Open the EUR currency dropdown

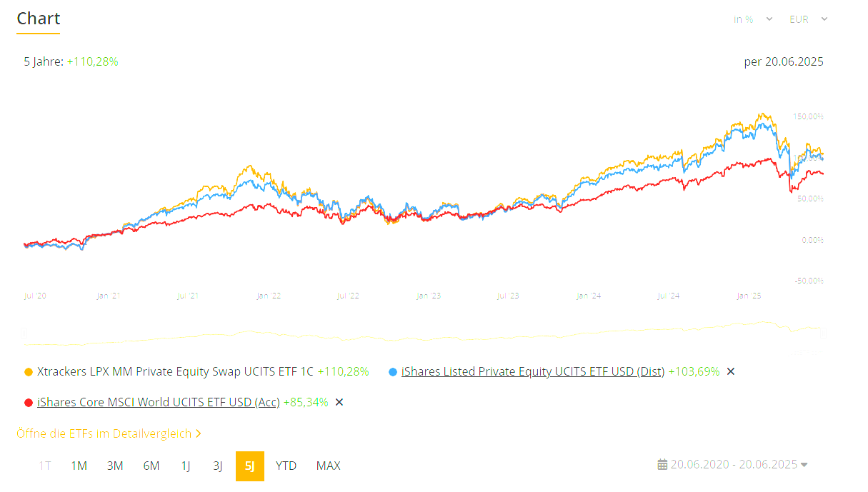pyautogui.click(x=808, y=19)
